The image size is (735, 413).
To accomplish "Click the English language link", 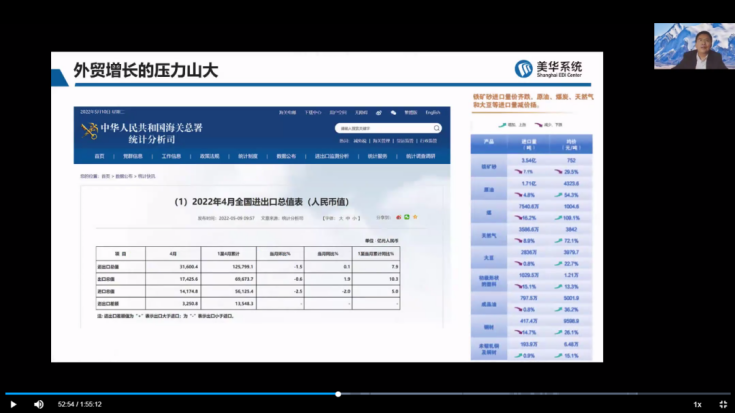I will [433, 113].
